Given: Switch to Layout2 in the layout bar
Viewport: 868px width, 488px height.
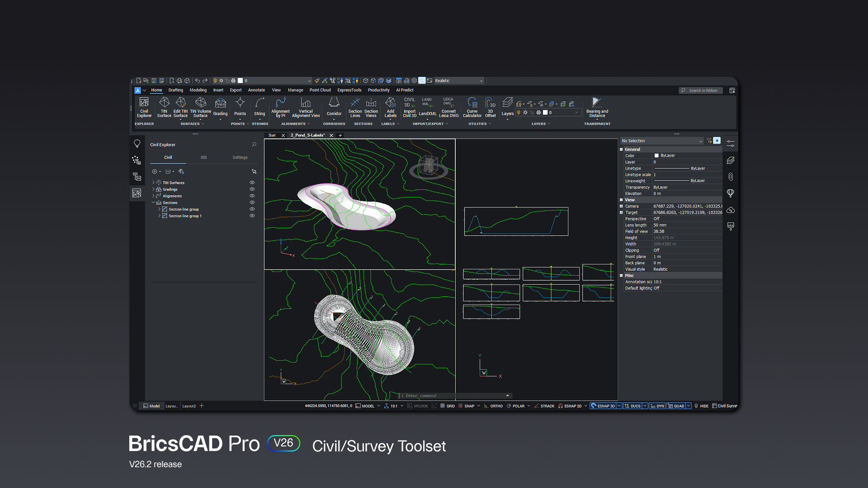Looking at the screenshot, I should pyautogui.click(x=189, y=406).
